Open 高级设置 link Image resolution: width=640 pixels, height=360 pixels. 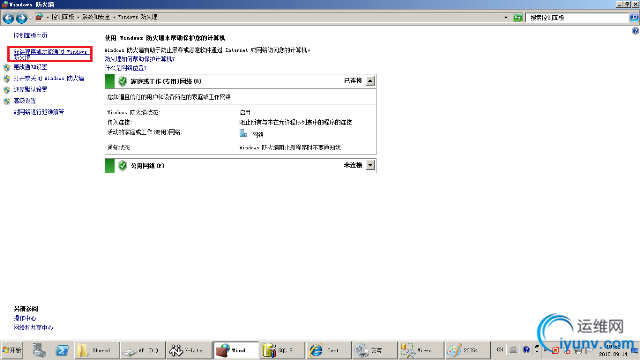pyautogui.click(x=24, y=100)
